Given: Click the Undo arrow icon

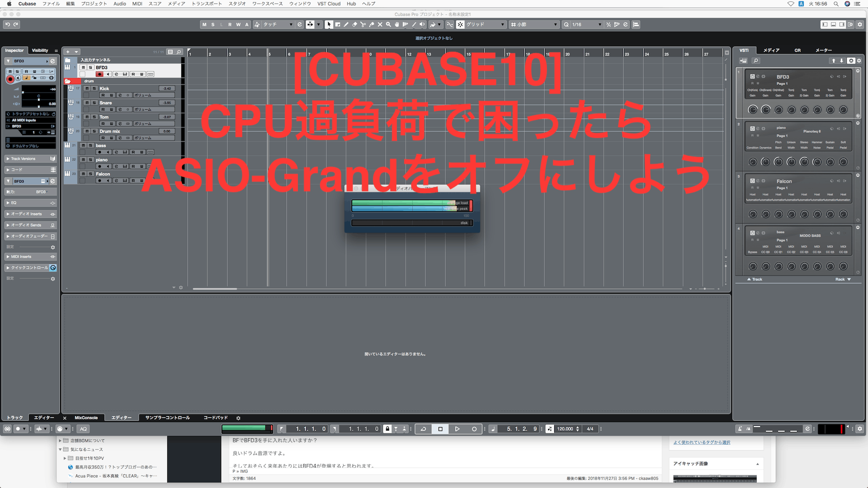Looking at the screenshot, I should [7, 24].
